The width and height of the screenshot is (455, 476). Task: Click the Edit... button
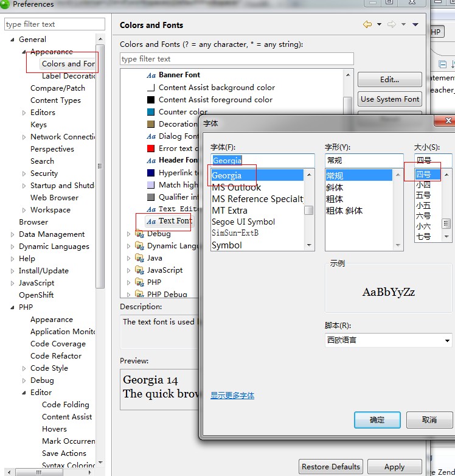390,80
